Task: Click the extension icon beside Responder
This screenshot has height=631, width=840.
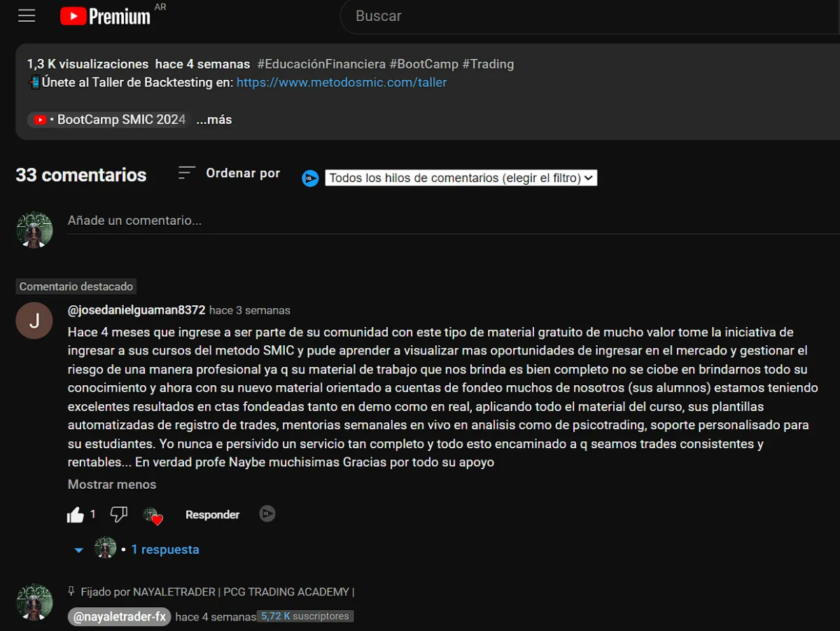Action: click(x=267, y=514)
